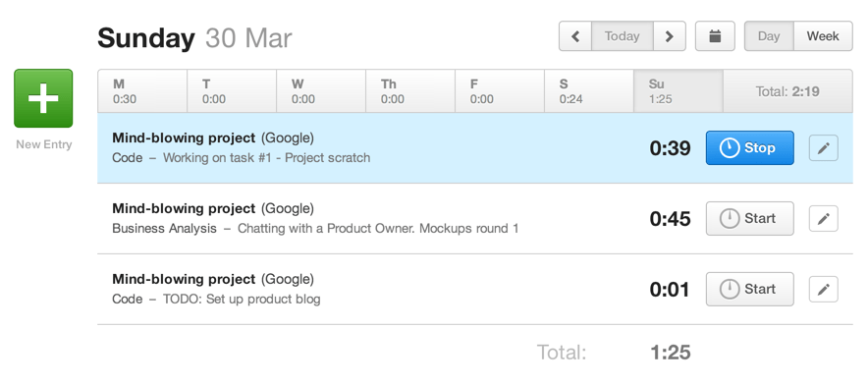Select Saturday with 0:24 logged
The height and width of the screenshot is (385, 868).
pos(589,91)
